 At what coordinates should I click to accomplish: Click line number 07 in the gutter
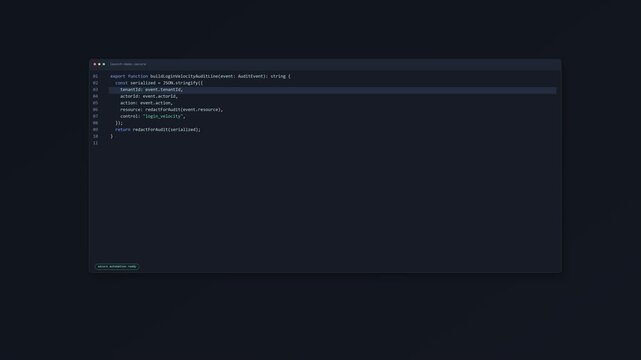pyautogui.click(x=95, y=116)
